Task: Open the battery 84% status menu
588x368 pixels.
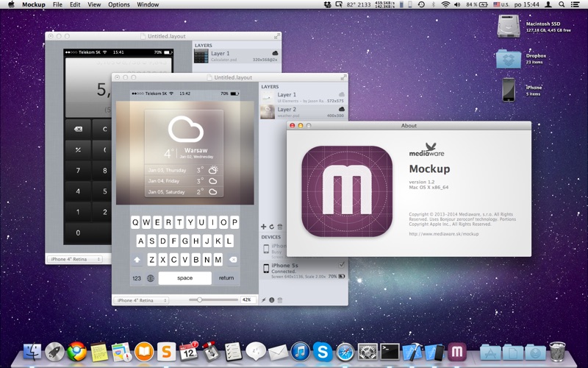Action: click(x=477, y=4)
